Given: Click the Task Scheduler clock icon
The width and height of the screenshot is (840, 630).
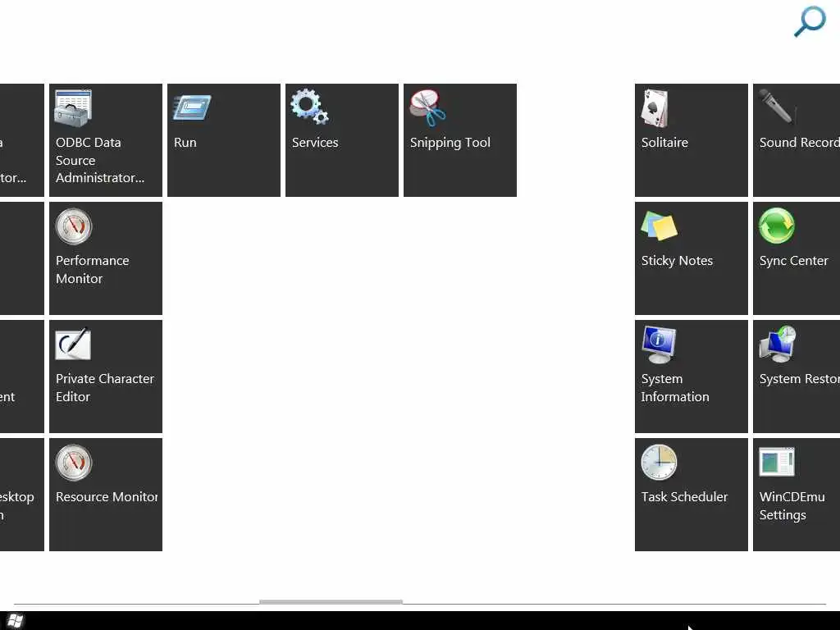Looking at the screenshot, I should (659, 463).
